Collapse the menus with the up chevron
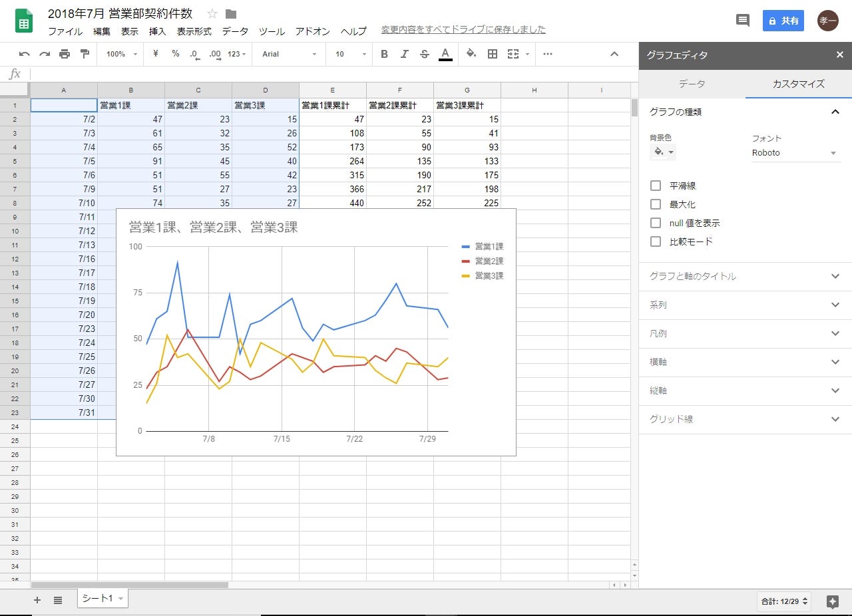 [614, 54]
